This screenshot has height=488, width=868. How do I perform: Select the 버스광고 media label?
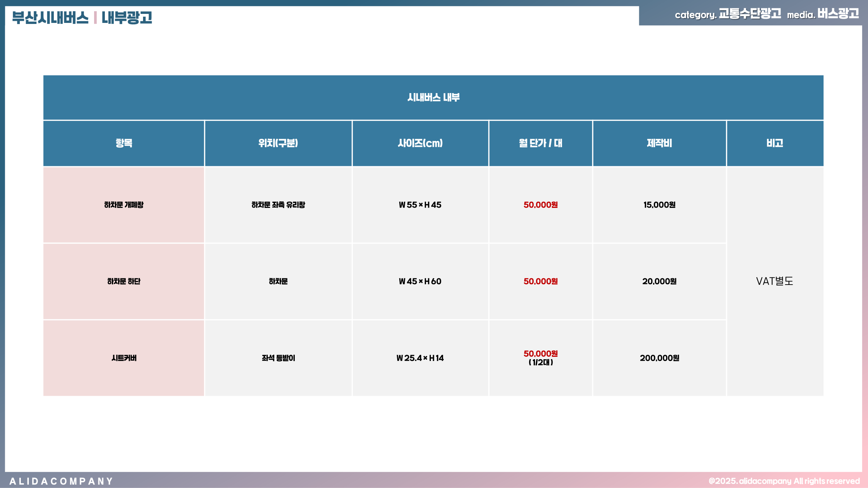click(838, 14)
